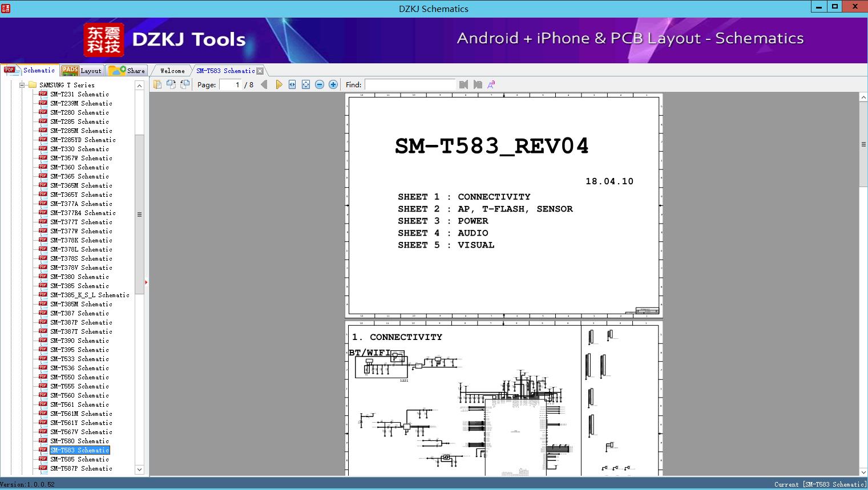
Task: Click the PDF icon beside SM-T533 Schematic
Action: pos(43,358)
